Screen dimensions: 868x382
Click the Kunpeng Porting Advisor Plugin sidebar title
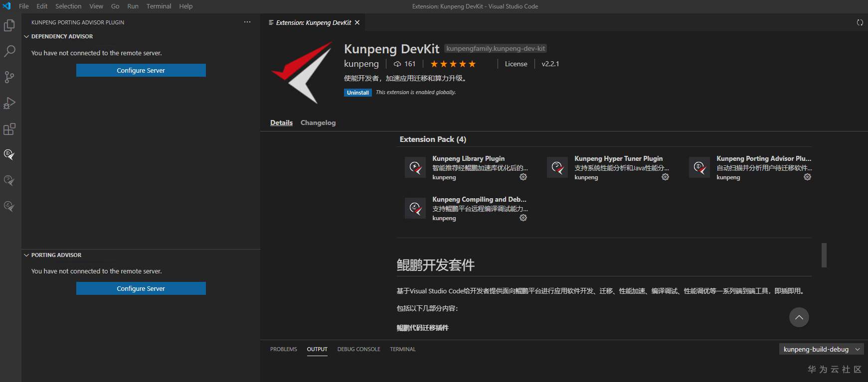pos(78,22)
